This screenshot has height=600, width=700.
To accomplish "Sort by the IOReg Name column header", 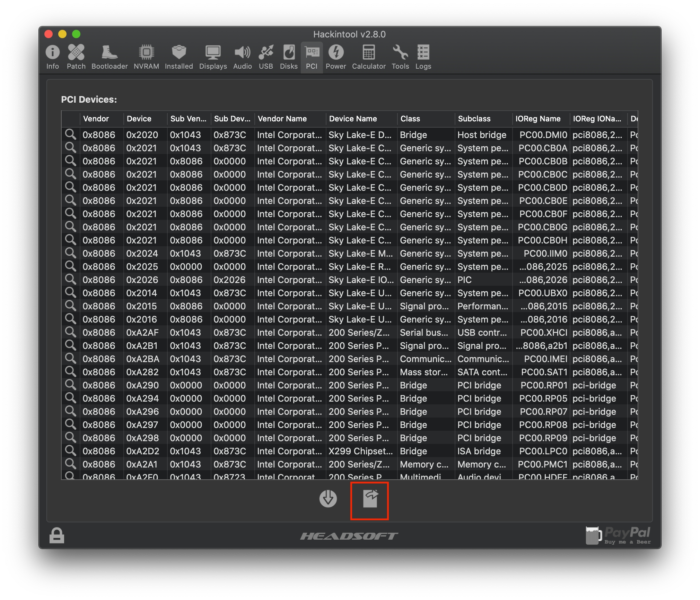I will (541, 119).
